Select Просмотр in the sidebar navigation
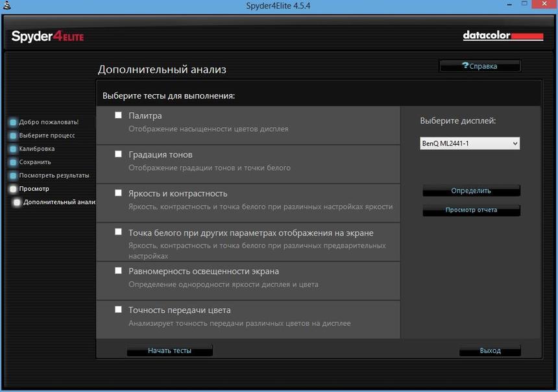Screen dimensions: 558x392 click(36, 188)
